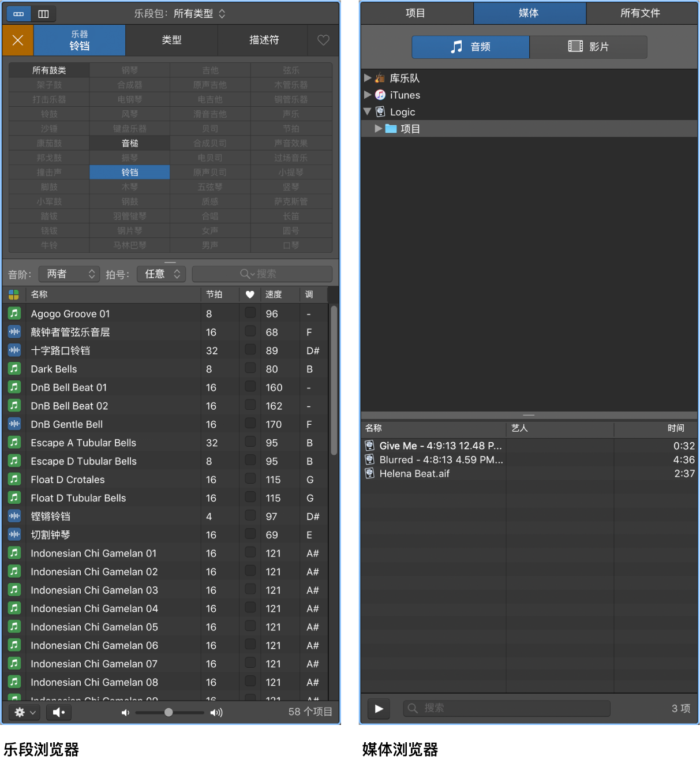Select the 乐器 铃铛 tab
Viewport: 700px width, 763px height.
coord(80,40)
